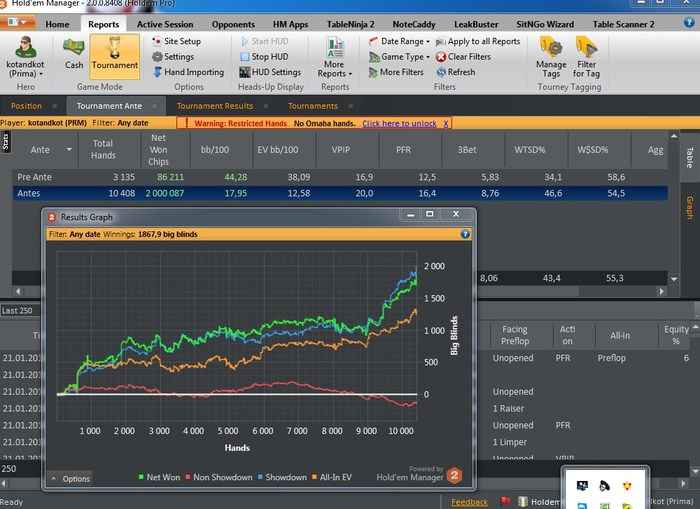Open the HM Apps tab
700x509 pixels.
290,25
